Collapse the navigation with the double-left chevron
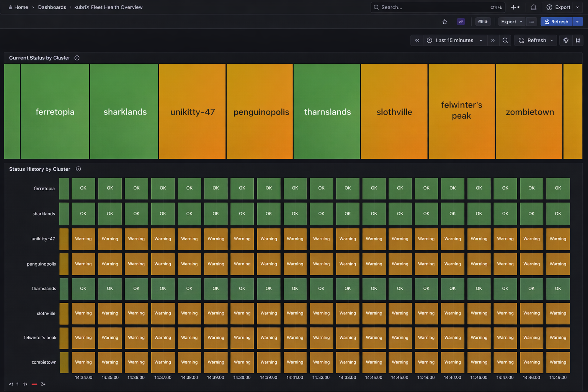The height and width of the screenshot is (392, 588). tap(417, 40)
